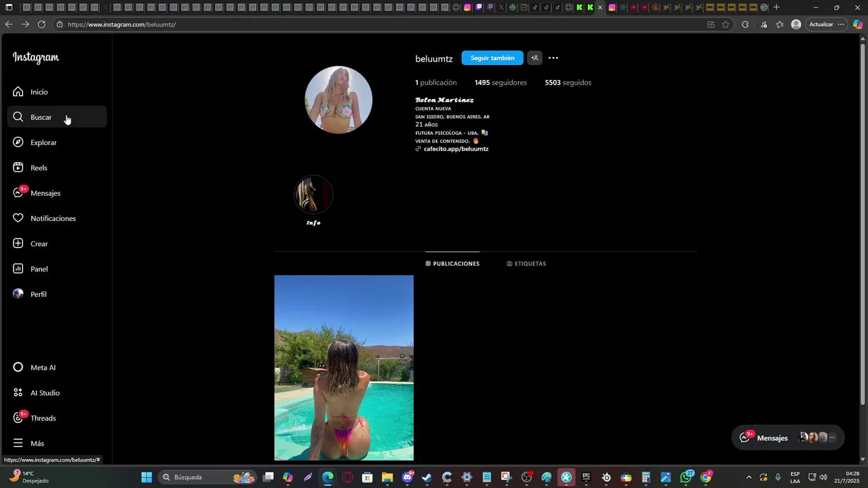Open the favorites list button
The image size is (868, 488).
pos(780,24)
